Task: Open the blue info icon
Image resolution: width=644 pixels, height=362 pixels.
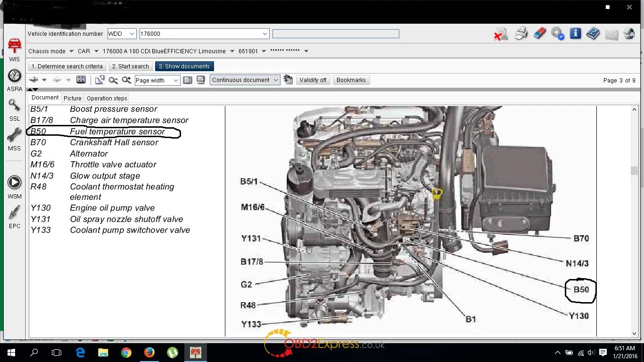Action: pos(575,34)
